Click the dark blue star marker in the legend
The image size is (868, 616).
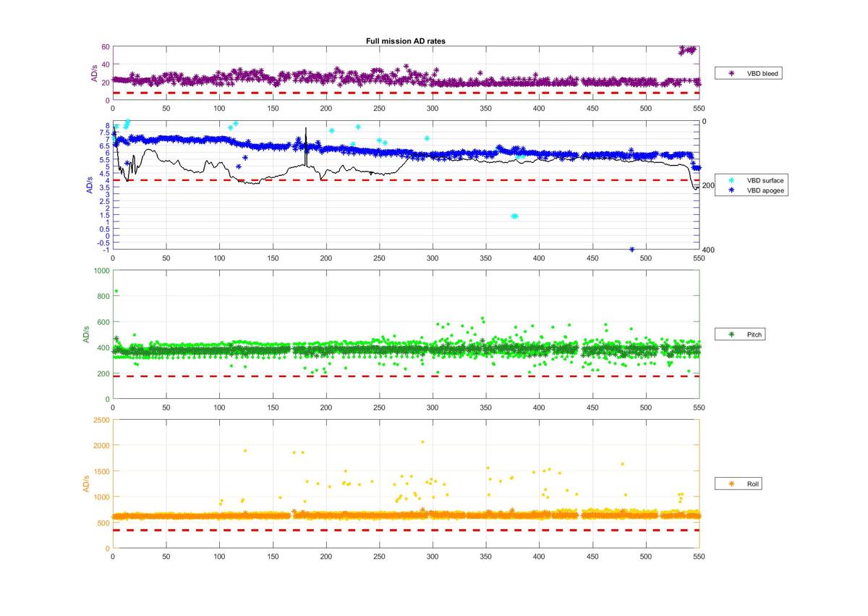[x=731, y=190]
